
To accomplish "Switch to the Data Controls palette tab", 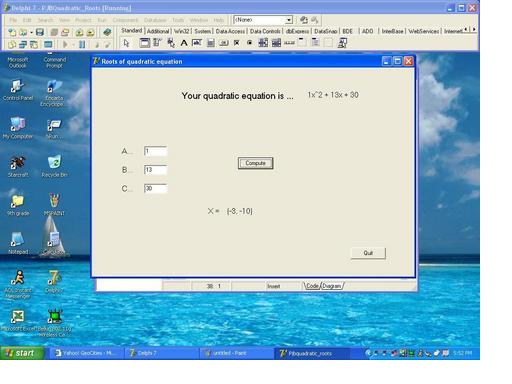I will (x=265, y=31).
